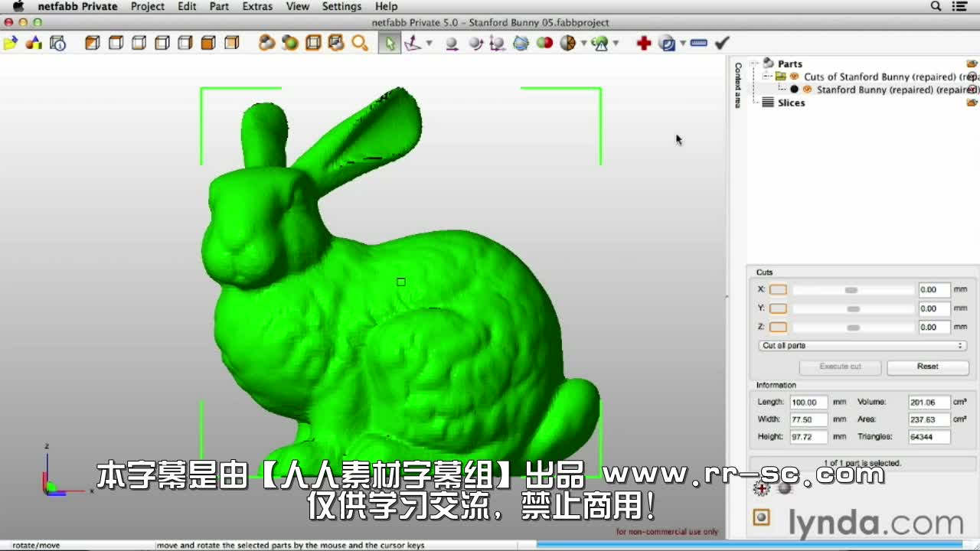Image resolution: width=980 pixels, height=551 pixels.
Task: Select the solid orange cube view
Action: (x=208, y=43)
